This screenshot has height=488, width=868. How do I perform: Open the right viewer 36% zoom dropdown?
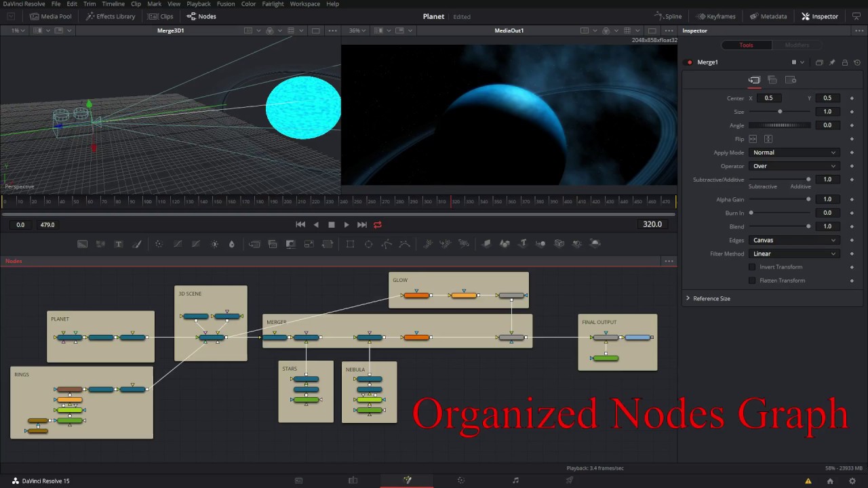tap(357, 30)
